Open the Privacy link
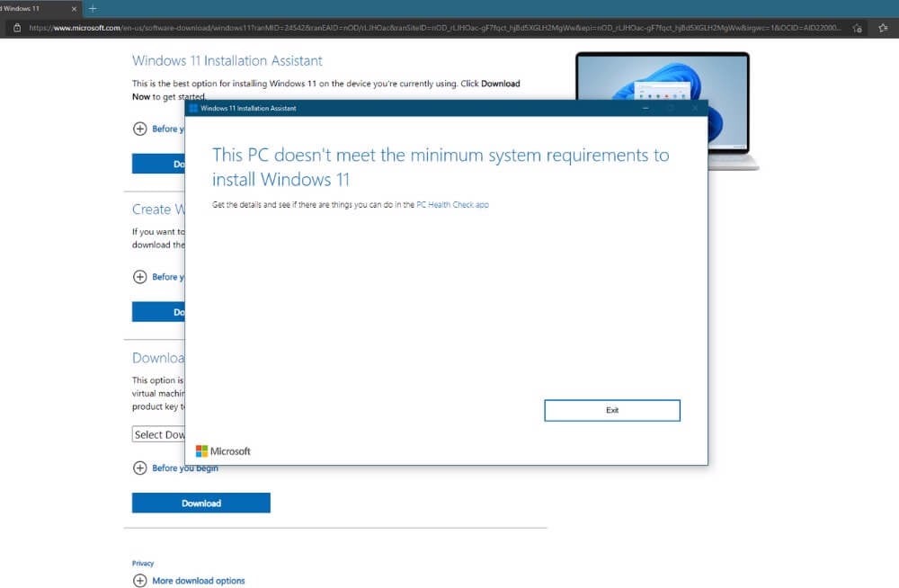This screenshot has width=899, height=588. [x=143, y=564]
